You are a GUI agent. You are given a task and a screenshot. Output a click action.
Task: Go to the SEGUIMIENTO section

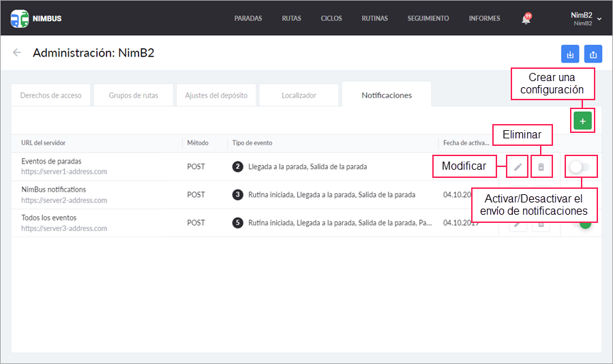click(428, 18)
